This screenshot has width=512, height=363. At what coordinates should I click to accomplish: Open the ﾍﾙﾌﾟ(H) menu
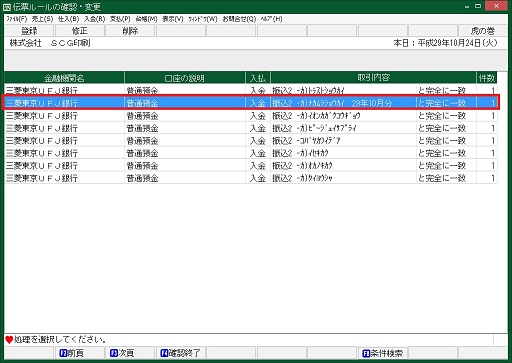coord(271,19)
